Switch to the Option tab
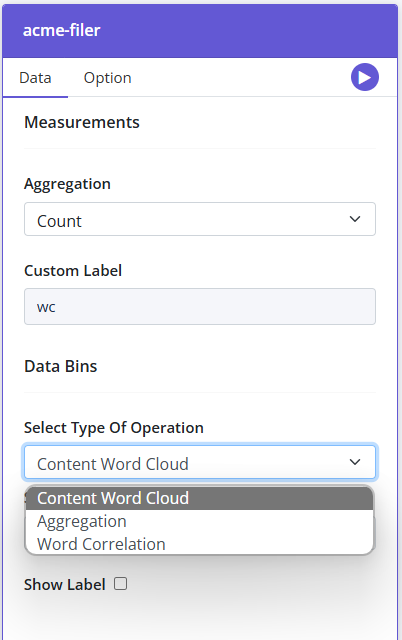This screenshot has width=402, height=640. click(x=107, y=78)
